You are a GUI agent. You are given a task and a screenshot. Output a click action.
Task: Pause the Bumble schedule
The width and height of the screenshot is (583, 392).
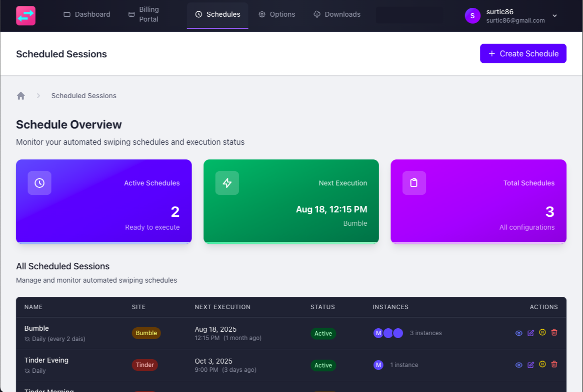click(542, 333)
